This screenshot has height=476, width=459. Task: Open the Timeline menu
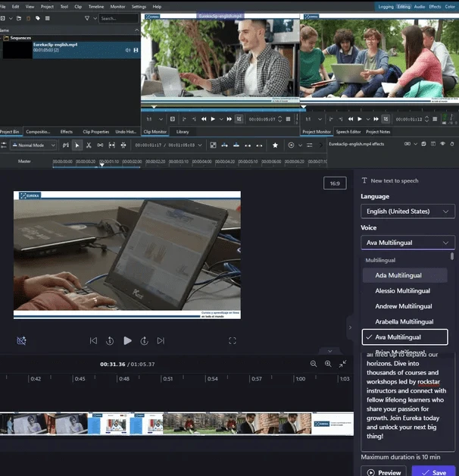(96, 6)
